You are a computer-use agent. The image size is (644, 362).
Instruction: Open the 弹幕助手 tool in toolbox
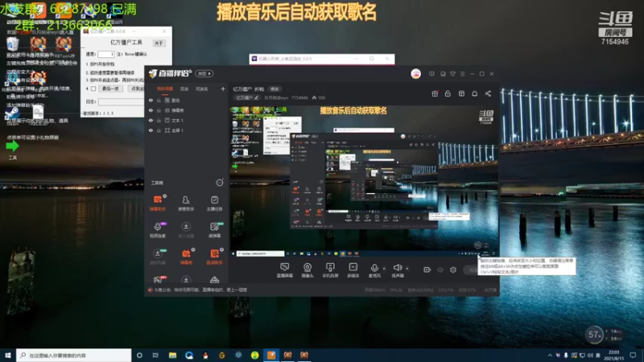pos(157,203)
